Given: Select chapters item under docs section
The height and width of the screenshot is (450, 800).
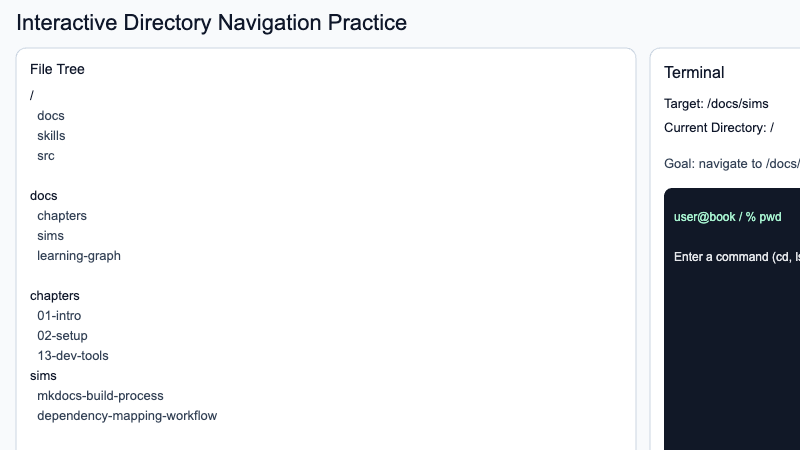Looking at the screenshot, I should [62, 216].
